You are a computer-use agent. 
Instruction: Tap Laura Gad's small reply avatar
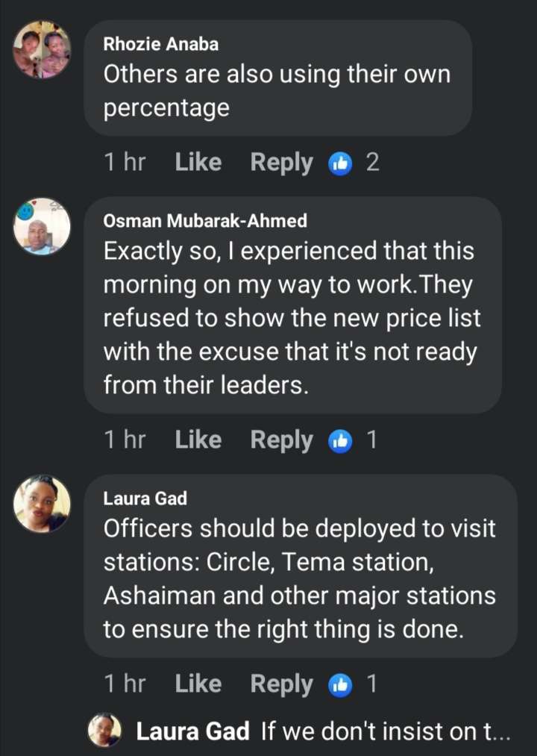tap(105, 731)
